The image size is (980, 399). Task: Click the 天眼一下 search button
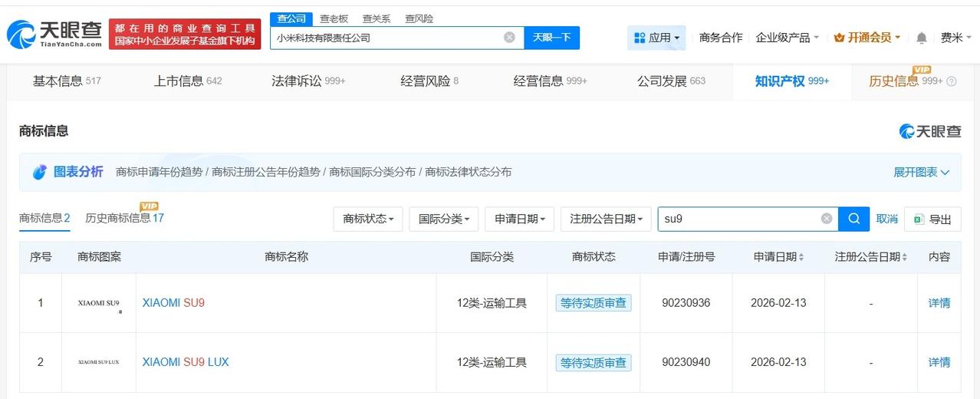[552, 38]
